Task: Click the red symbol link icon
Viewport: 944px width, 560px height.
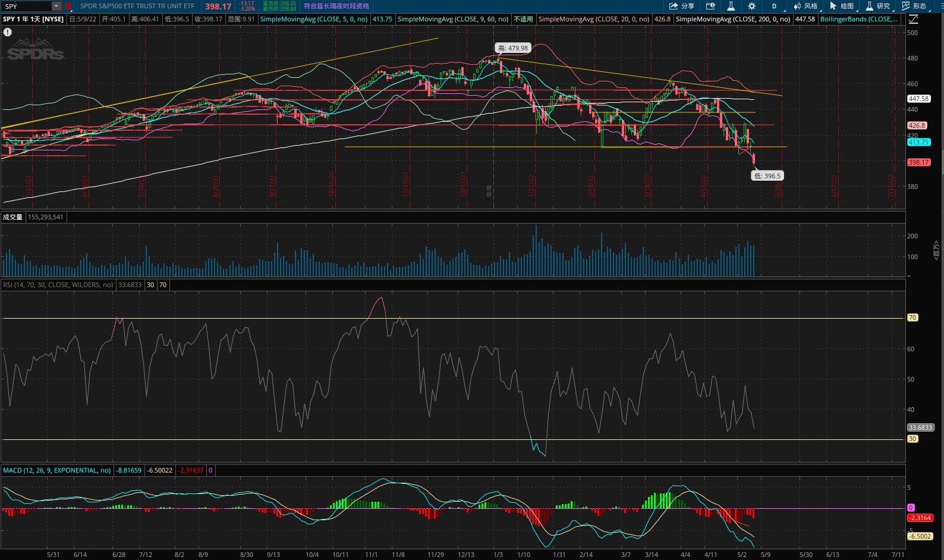Action: point(68,6)
